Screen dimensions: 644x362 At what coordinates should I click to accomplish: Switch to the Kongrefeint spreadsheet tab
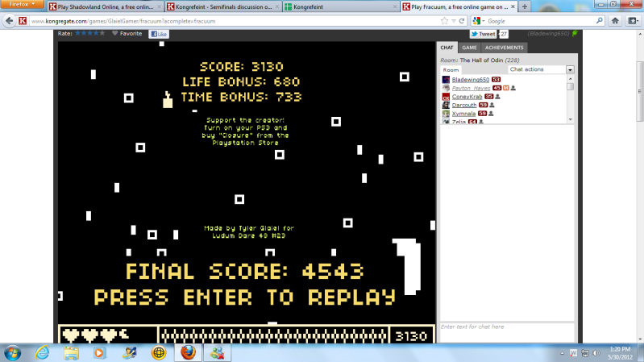(341, 6)
